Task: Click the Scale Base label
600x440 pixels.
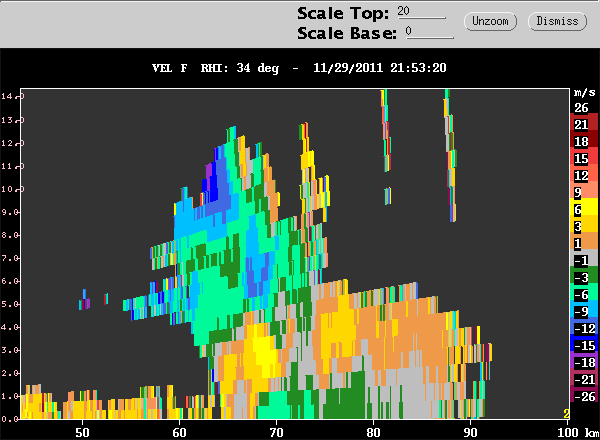Action: (347, 33)
